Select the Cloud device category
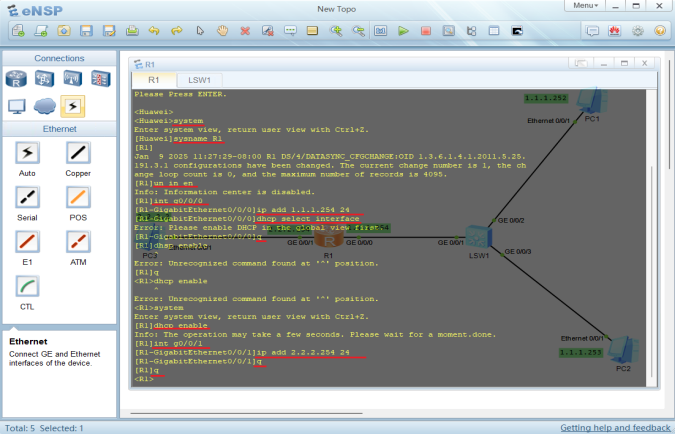Image resolution: width=675 pixels, height=434 pixels. pos(44,105)
